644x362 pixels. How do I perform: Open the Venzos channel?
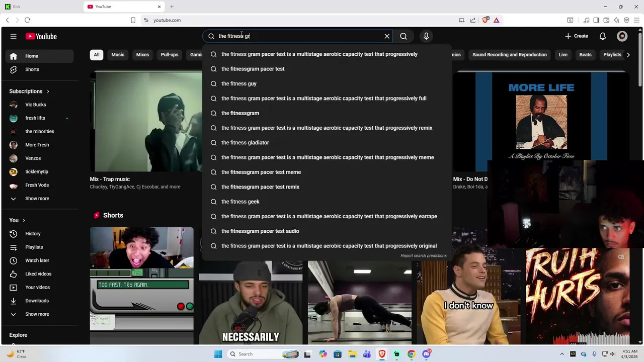40,158
